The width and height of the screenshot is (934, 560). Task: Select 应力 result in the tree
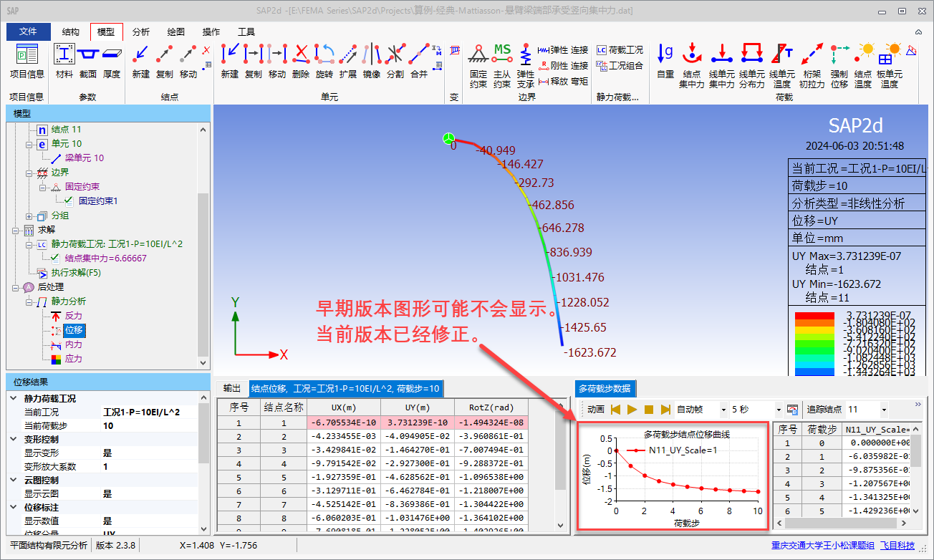click(x=74, y=359)
